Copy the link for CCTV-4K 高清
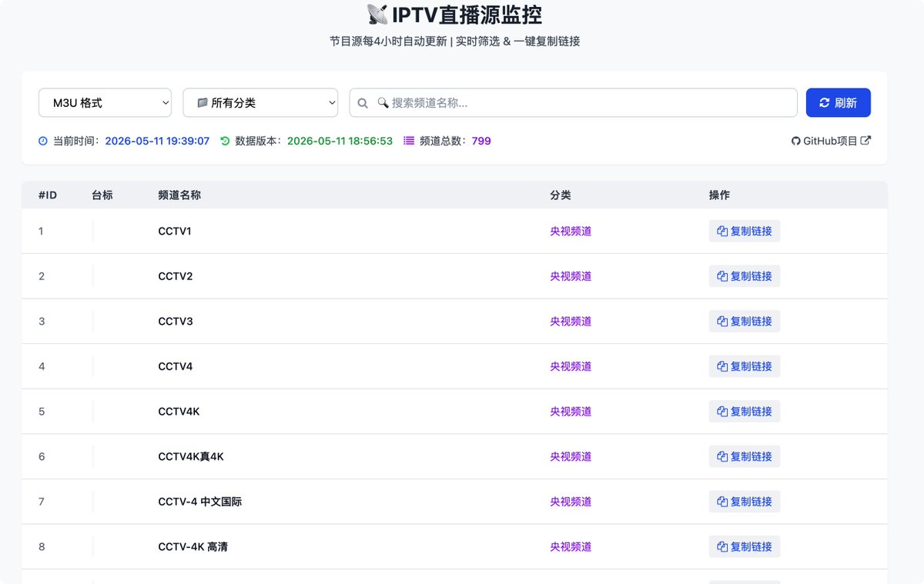The height and width of the screenshot is (584, 924). (745, 547)
